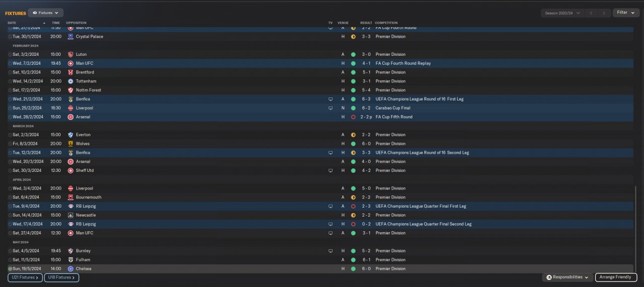Go to next season using the right arrow
Viewport: 644px width, 287px height.
pyautogui.click(x=604, y=13)
